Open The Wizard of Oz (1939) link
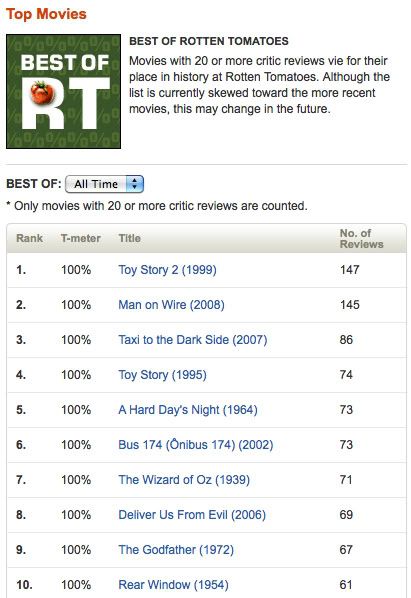Viewport: 411px width, 598px height. point(184,480)
